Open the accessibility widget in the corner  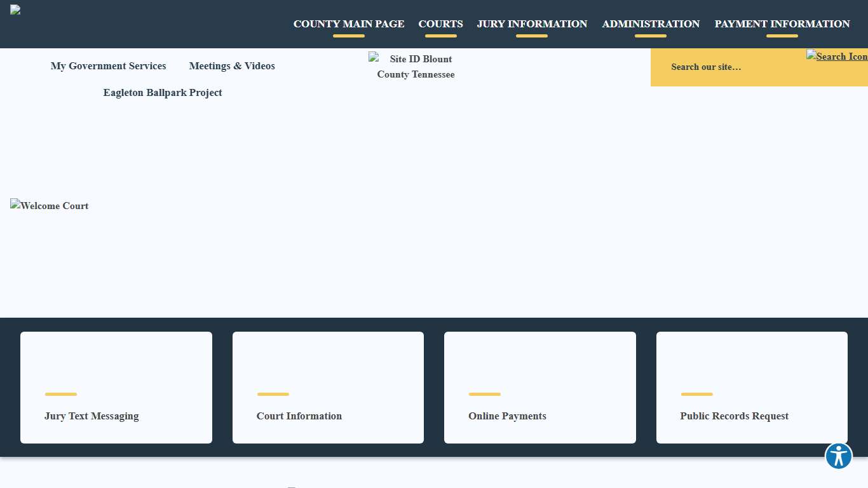(838, 456)
